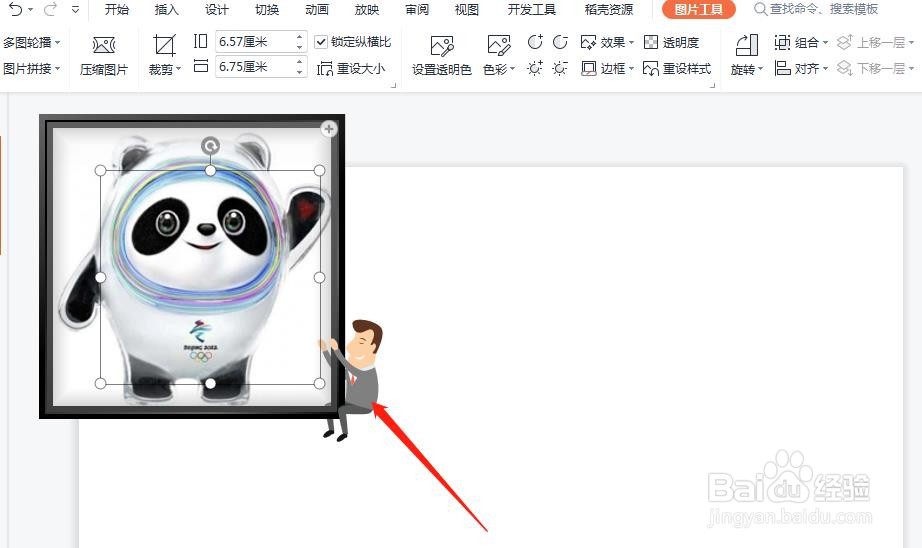Select the 放映 tab
Viewport: 922px width, 548px height.
coord(367,9)
